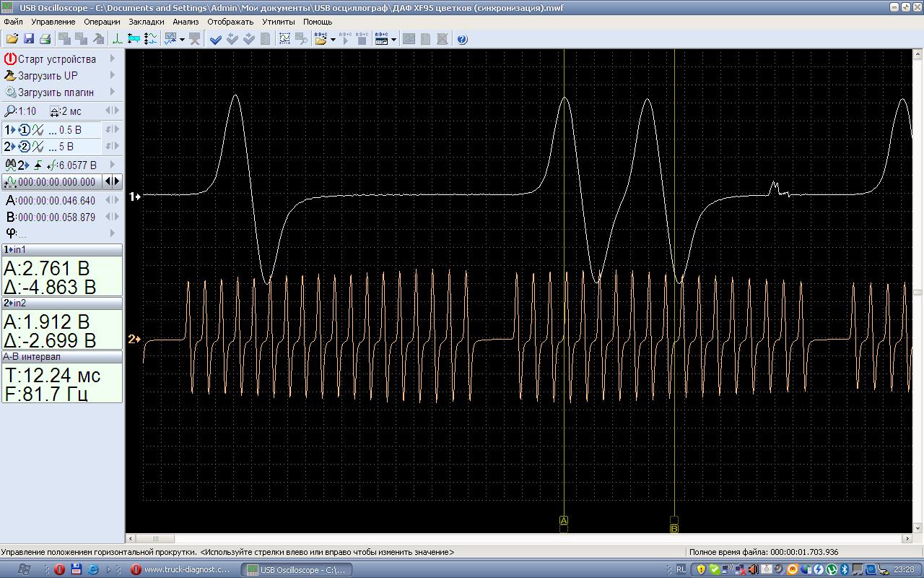Open Windows Start button in taskbar
924x578 pixels.
pos(23,569)
